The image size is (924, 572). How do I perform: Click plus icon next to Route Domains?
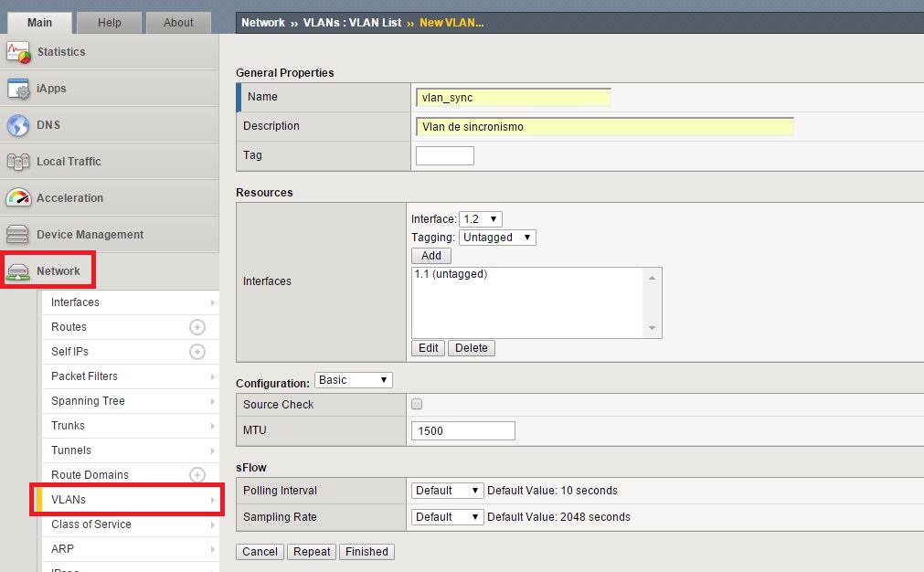(196, 475)
